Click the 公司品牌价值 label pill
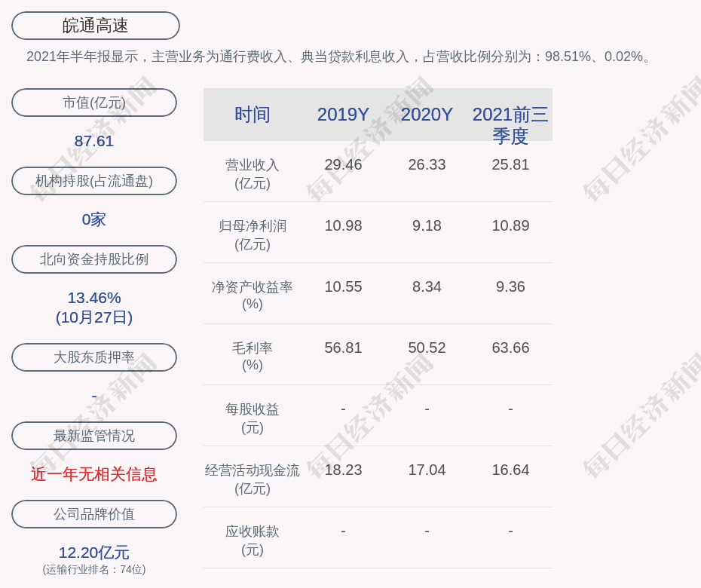701x588 pixels. (x=94, y=514)
